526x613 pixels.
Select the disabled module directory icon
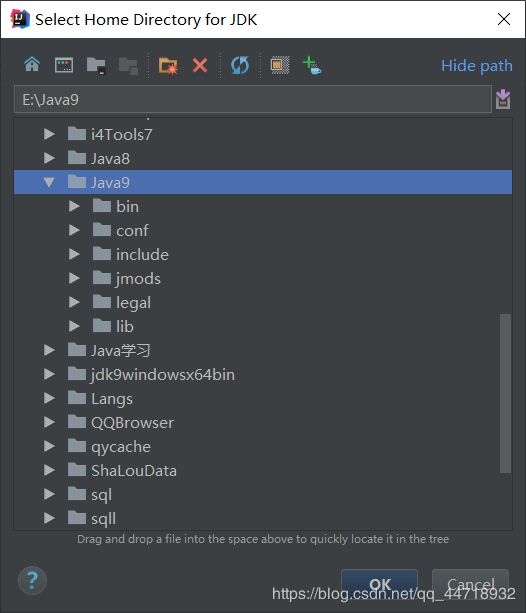[129, 66]
